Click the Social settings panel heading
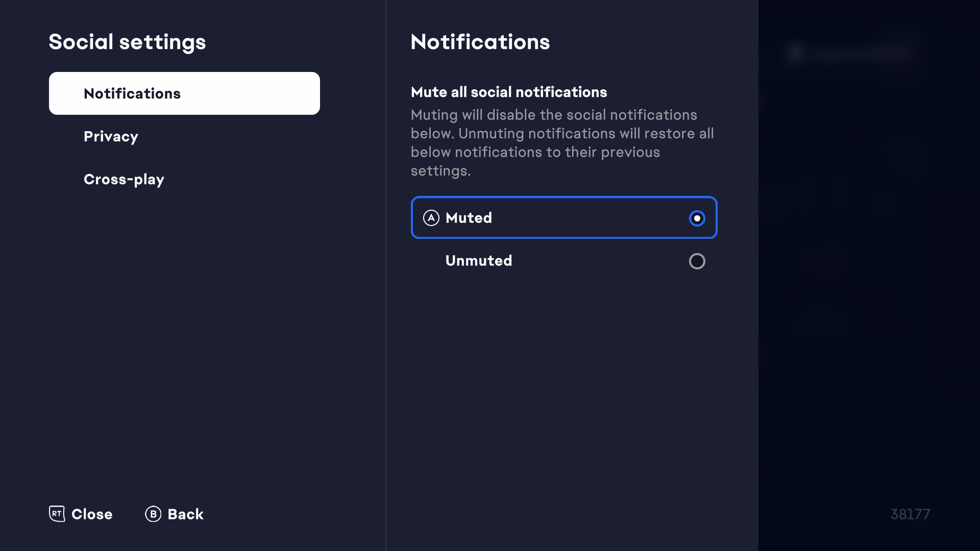Screen dimensions: 980x551 click(127, 42)
